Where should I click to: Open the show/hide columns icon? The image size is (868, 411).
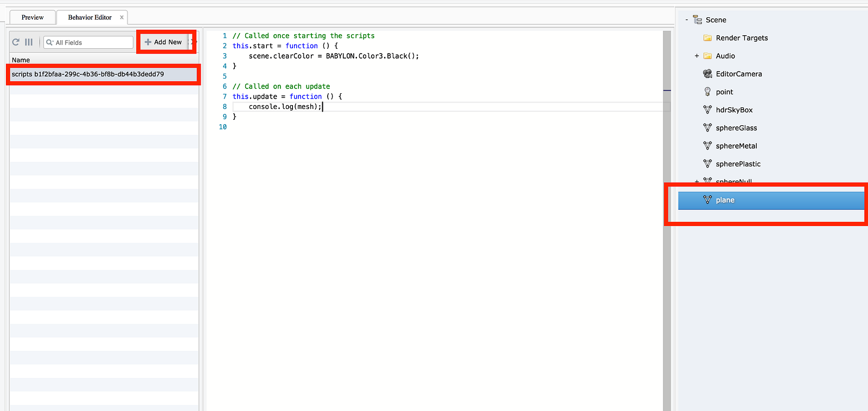29,42
